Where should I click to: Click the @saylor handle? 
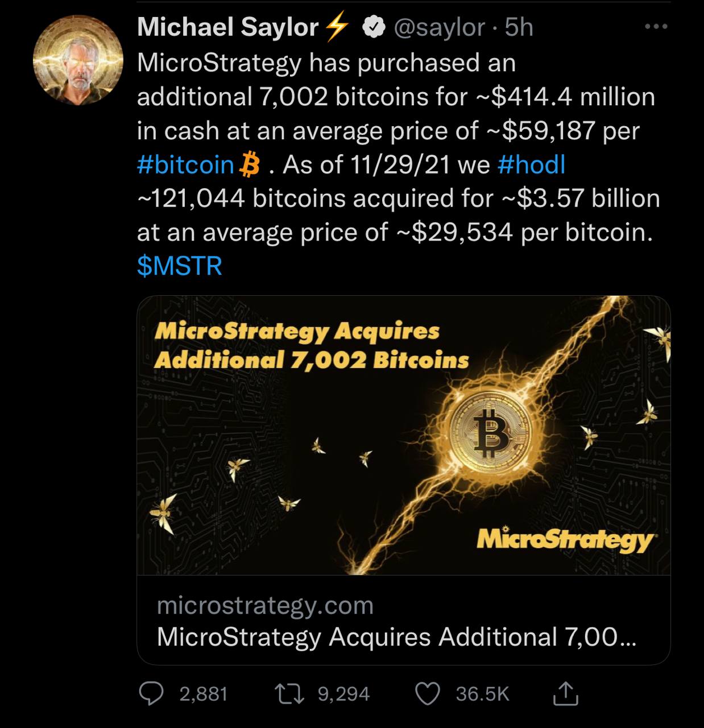point(439,27)
